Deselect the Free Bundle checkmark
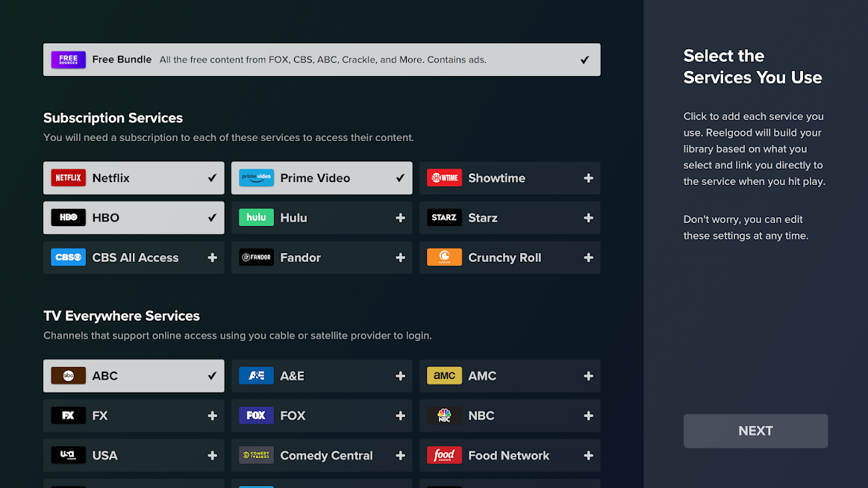Image resolution: width=868 pixels, height=488 pixels. point(584,60)
